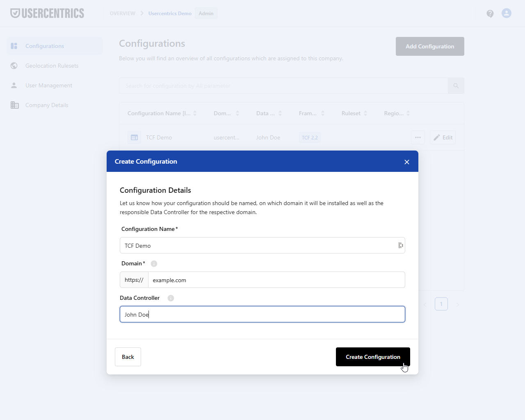The image size is (525, 420).
Task: Click the help question mark icon
Action: click(x=490, y=14)
